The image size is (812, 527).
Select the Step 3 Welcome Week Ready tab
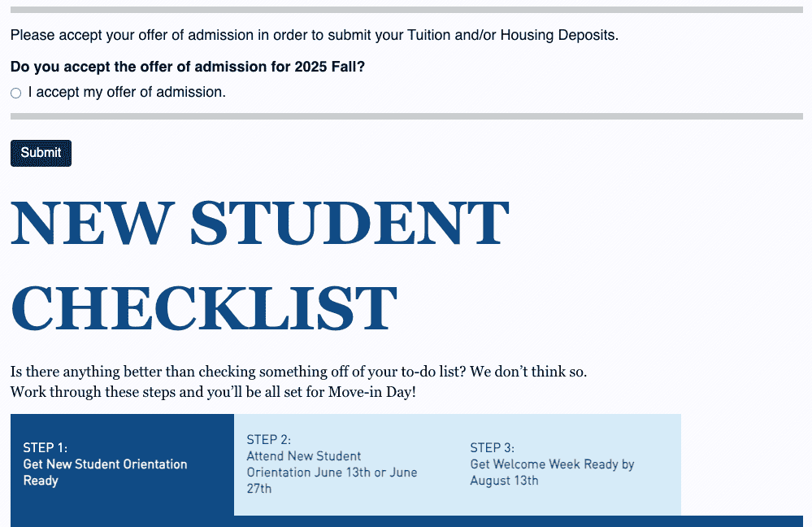point(569,464)
